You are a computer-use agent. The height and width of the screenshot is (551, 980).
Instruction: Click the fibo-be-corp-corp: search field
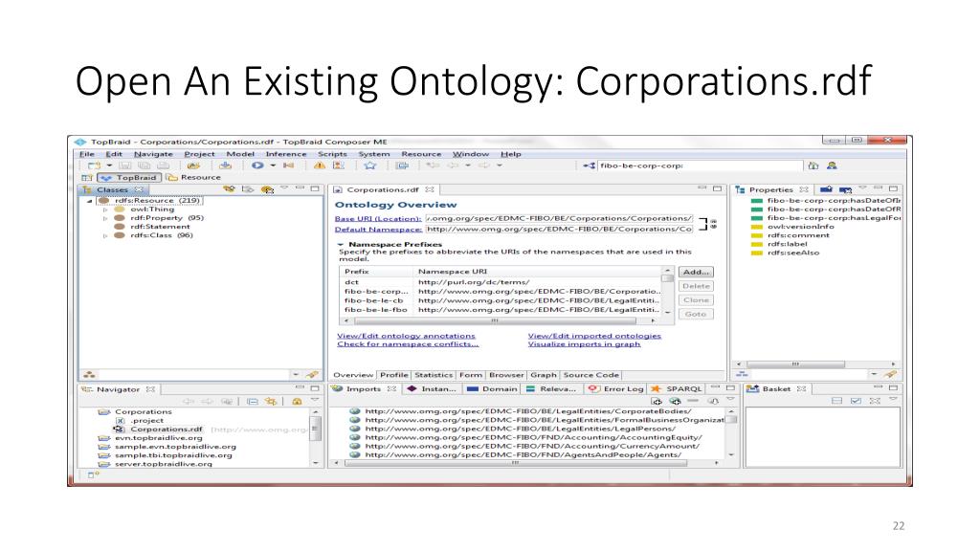(700, 165)
